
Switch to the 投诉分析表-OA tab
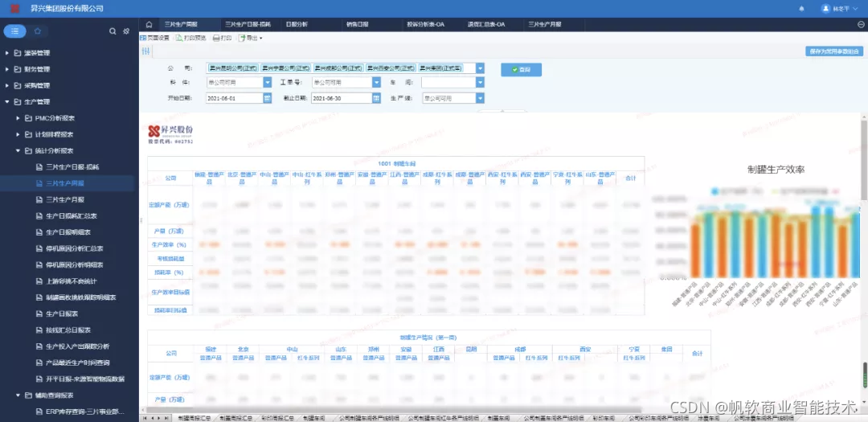point(425,25)
